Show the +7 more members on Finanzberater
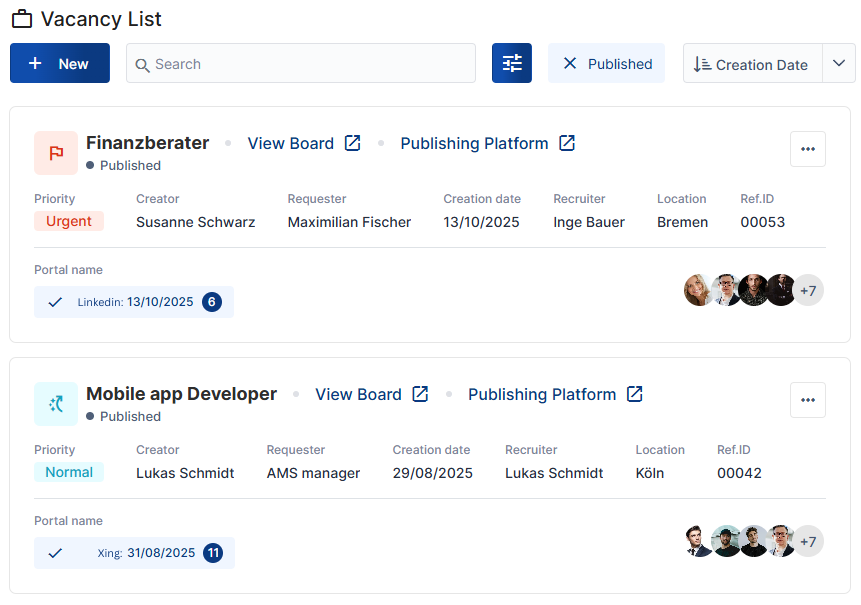The height and width of the screenshot is (605, 861). point(807,291)
